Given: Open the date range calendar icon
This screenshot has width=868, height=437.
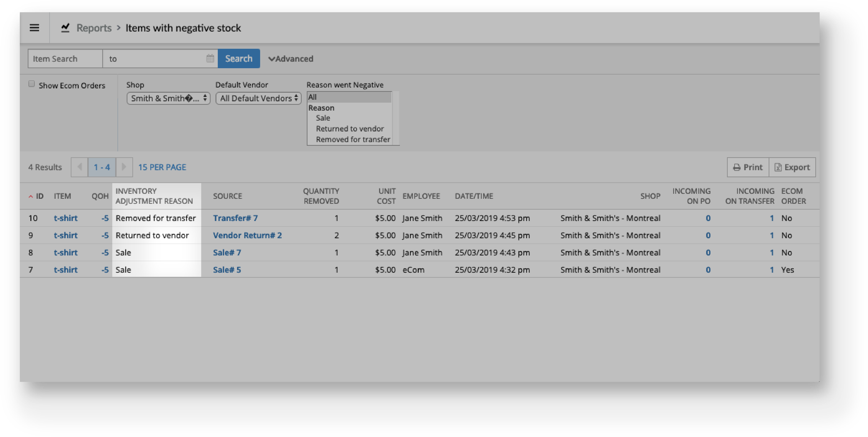Looking at the screenshot, I should tap(210, 59).
